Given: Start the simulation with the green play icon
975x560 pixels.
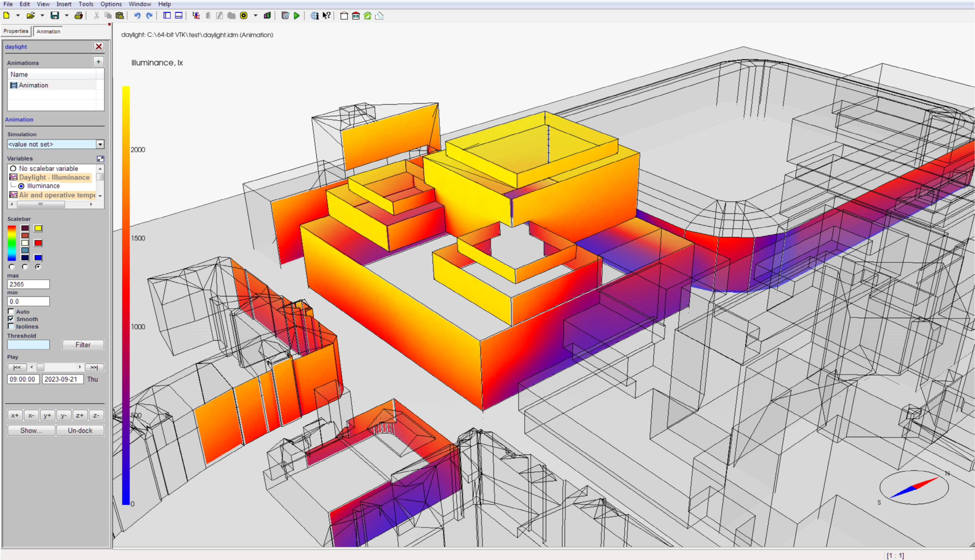Looking at the screenshot, I should coord(296,16).
